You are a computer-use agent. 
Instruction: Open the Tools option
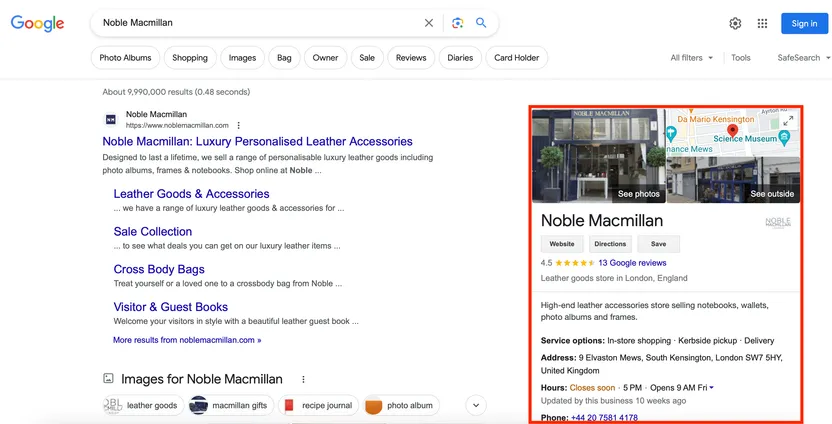741,58
